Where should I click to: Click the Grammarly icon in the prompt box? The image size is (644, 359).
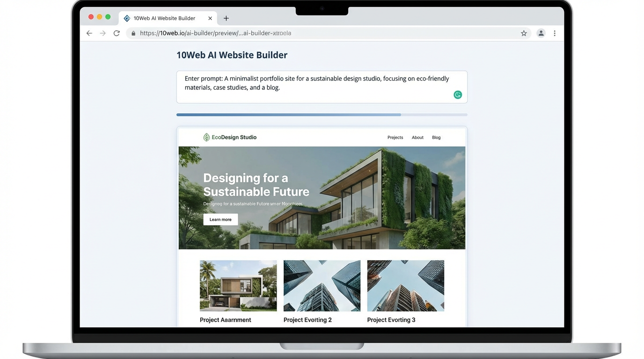[457, 94]
